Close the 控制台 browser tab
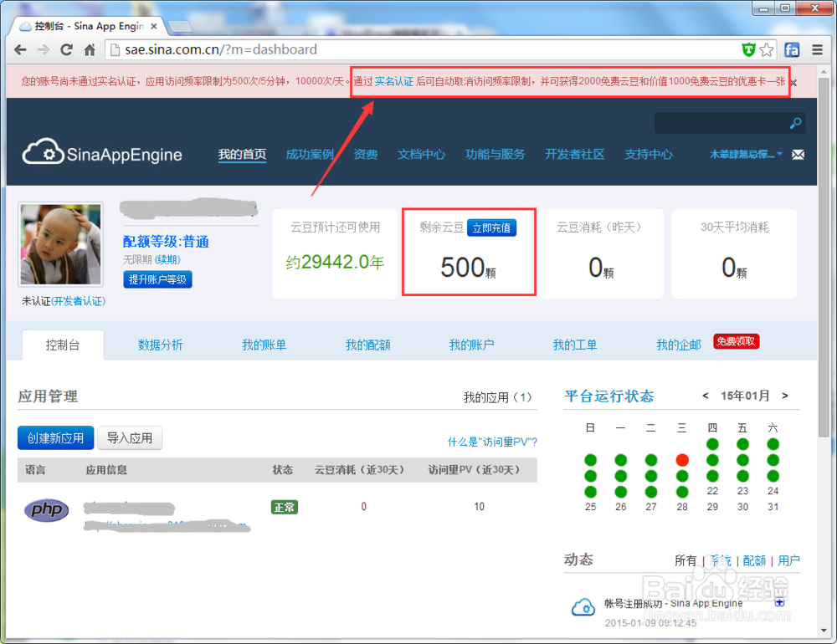The image size is (837, 644). click(154, 26)
